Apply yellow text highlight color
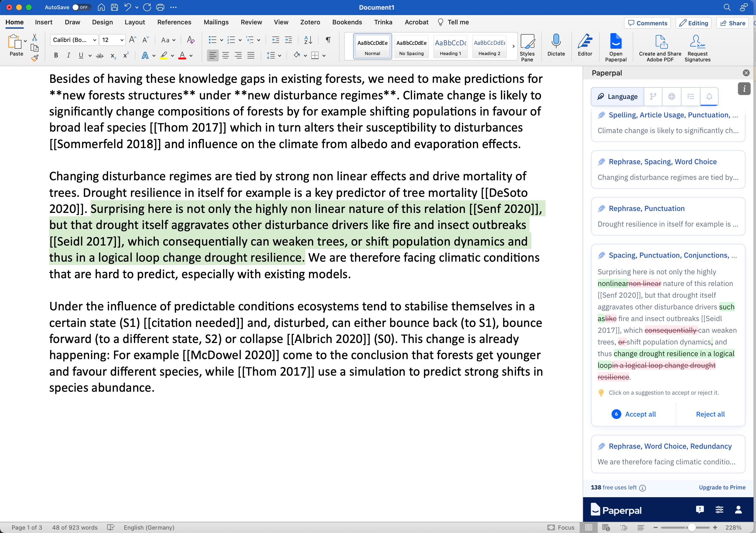The image size is (756, 533). [x=164, y=55]
